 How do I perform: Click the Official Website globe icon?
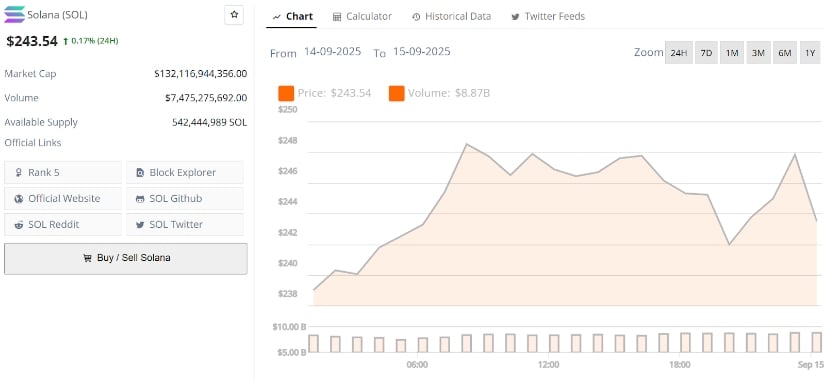point(19,198)
